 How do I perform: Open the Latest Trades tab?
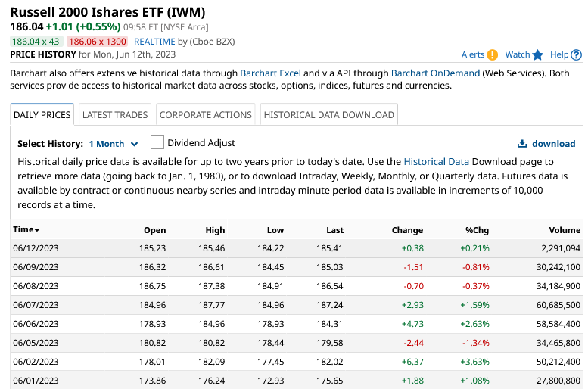pos(115,114)
